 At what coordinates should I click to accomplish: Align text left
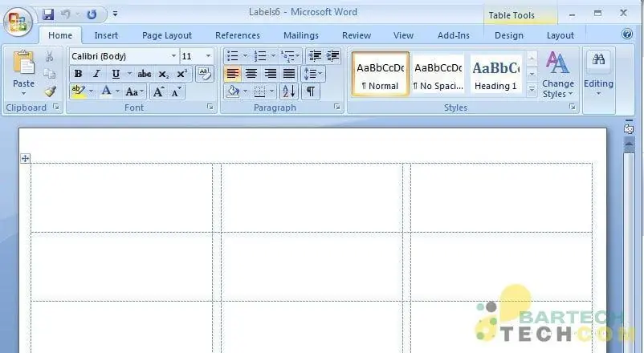tap(232, 74)
